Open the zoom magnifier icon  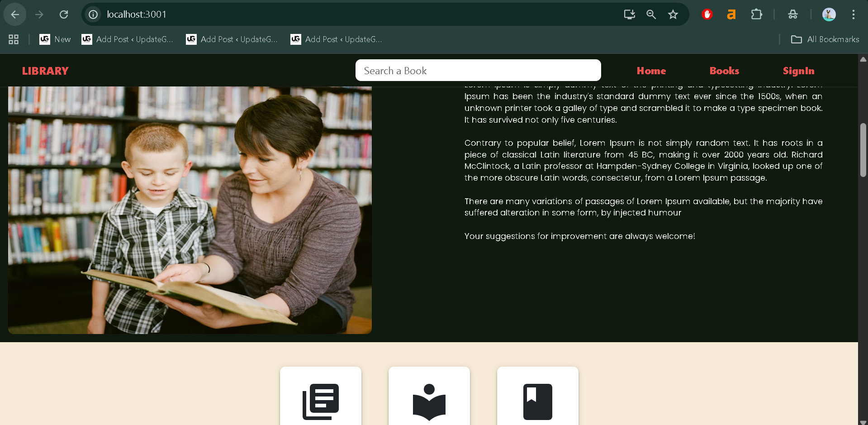tap(651, 14)
